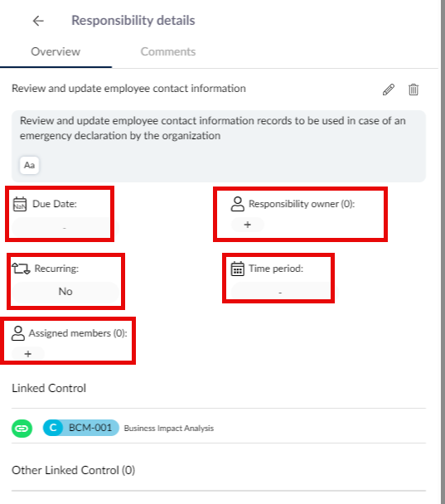Open the Time period value field
Image resolution: width=445 pixels, height=504 pixels.
[x=280, y=293]
